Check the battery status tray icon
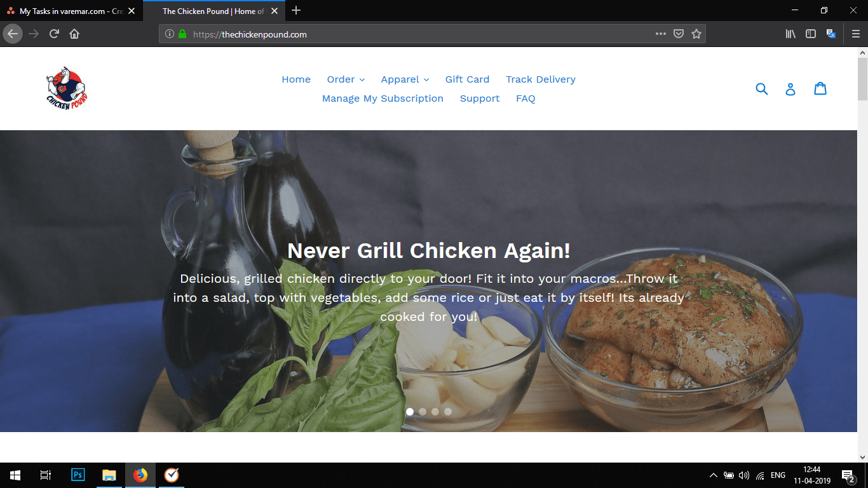The height and width of the screenshot is (488, 868). pyautogui.click(x=729, y=475)
